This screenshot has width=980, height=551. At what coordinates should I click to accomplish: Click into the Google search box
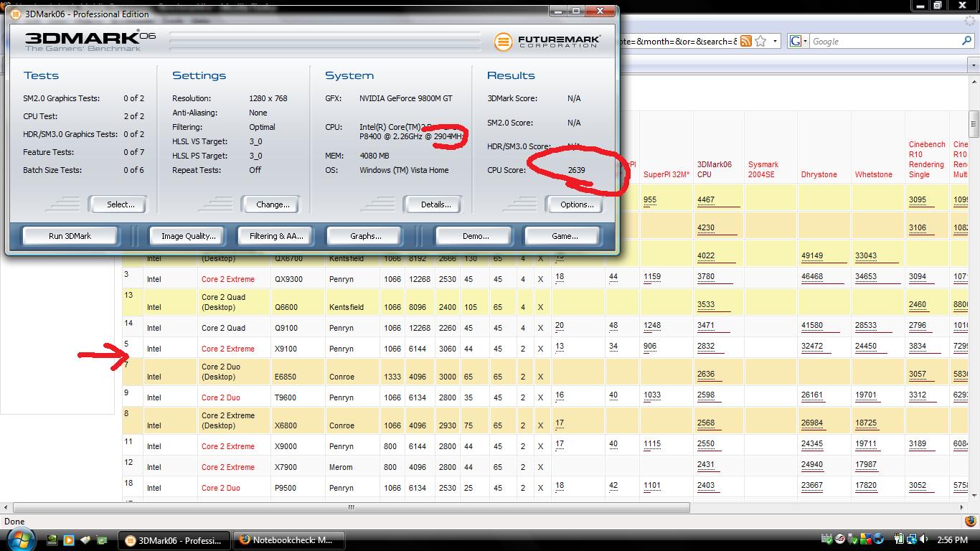point(882,42)
